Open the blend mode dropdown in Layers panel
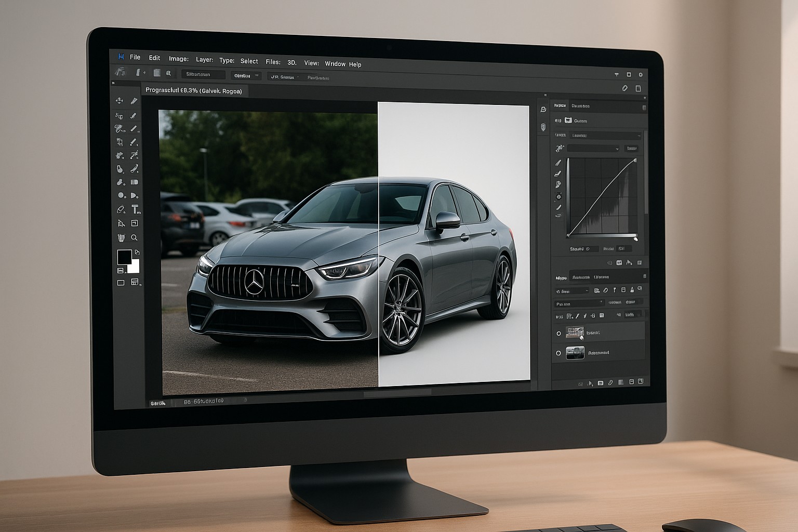This screenshot has width=798, height=532. (579, 304)
